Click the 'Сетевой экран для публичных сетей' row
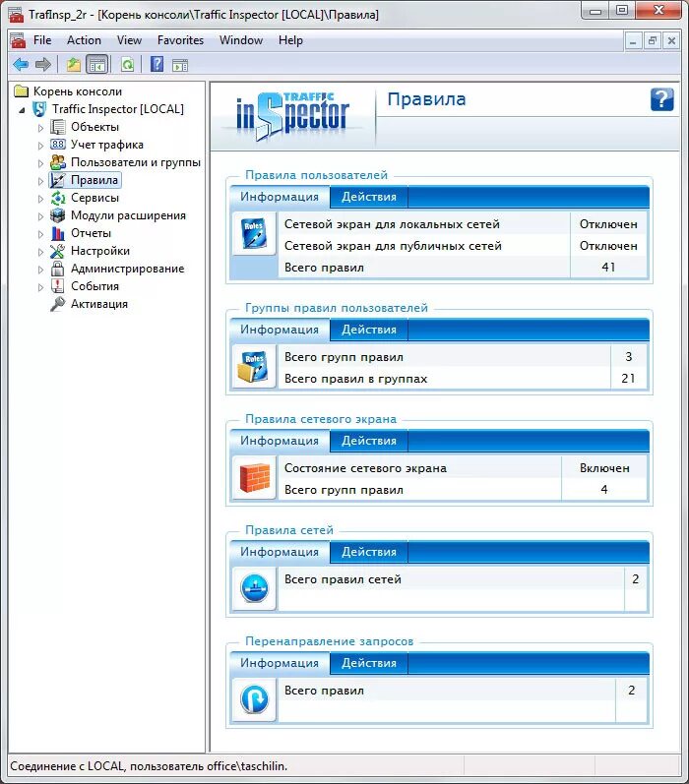 click(x=462, y=246)
